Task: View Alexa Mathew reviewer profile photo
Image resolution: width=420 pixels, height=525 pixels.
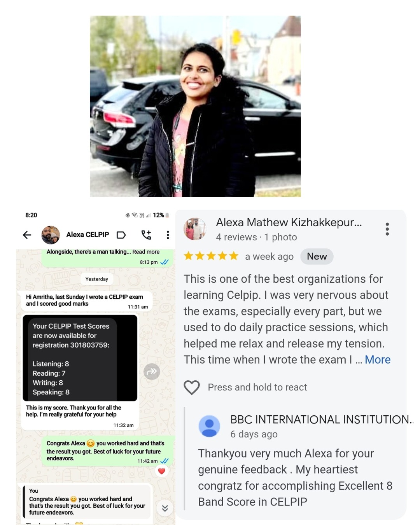Action: click(x=195, y=229)
